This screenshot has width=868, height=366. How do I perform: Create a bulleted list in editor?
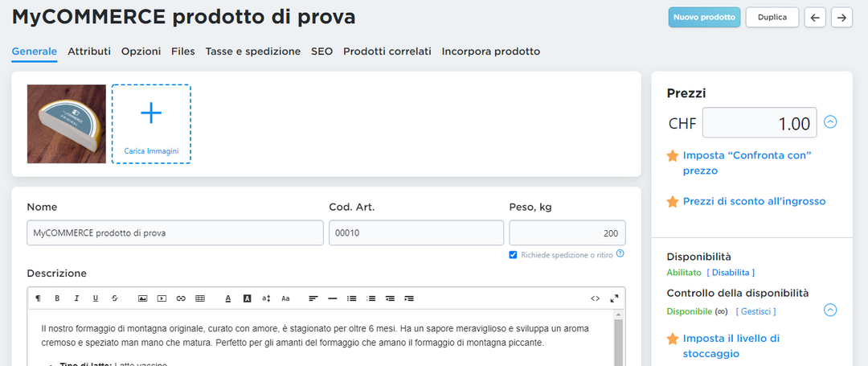[x=351, y=298]
